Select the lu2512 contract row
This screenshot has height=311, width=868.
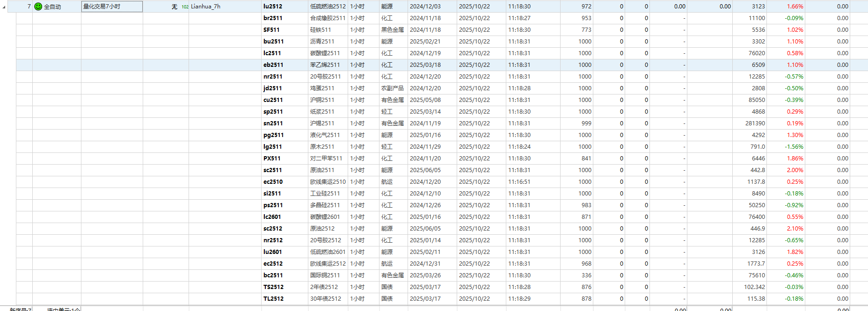[273, 7]
